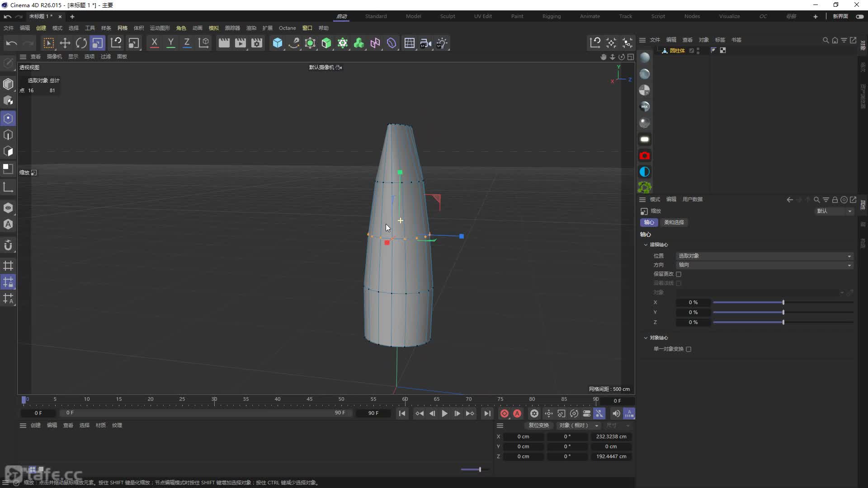Click the render view clapperboard icon
Screen dimensions: 868x488
pos(224,43)
